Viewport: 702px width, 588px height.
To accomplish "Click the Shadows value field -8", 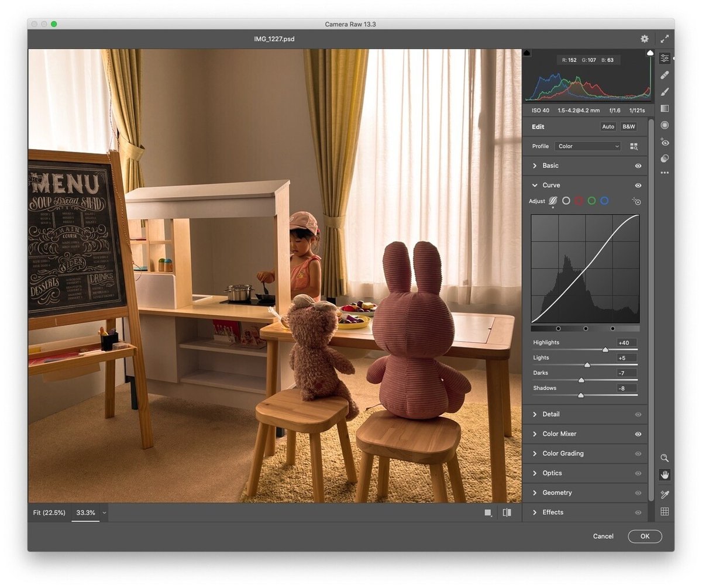I will click(627, 388).
